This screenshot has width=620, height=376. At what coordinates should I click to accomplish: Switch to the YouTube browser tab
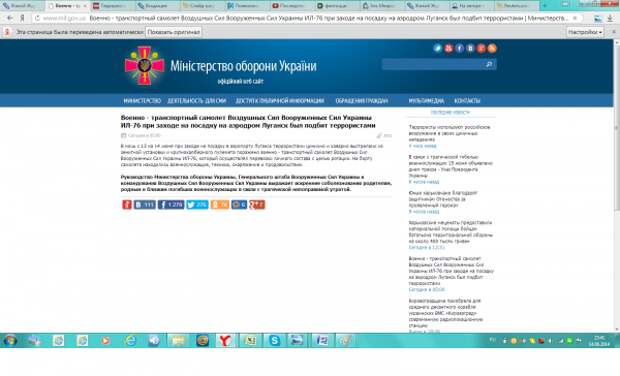click(x=292, y=6)
